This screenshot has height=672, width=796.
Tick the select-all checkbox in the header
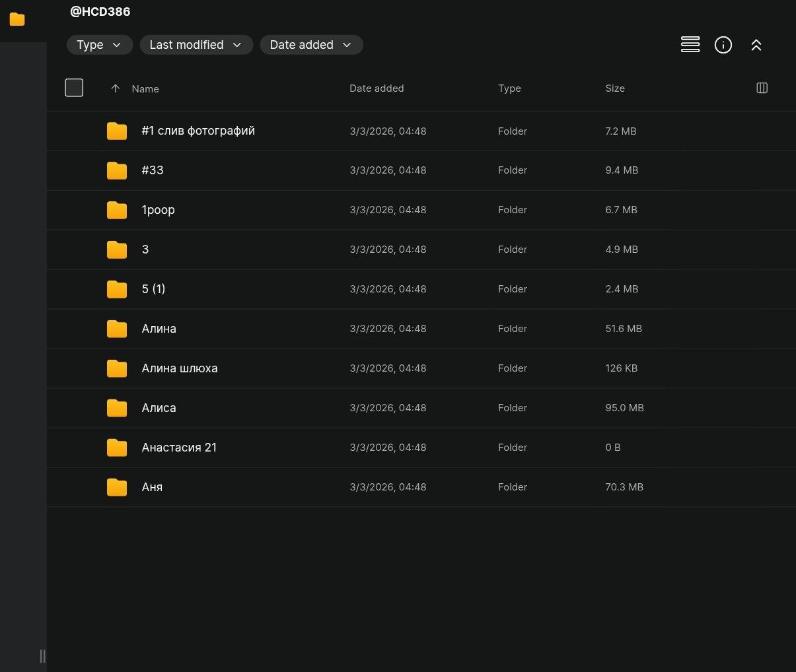point(74,88)
